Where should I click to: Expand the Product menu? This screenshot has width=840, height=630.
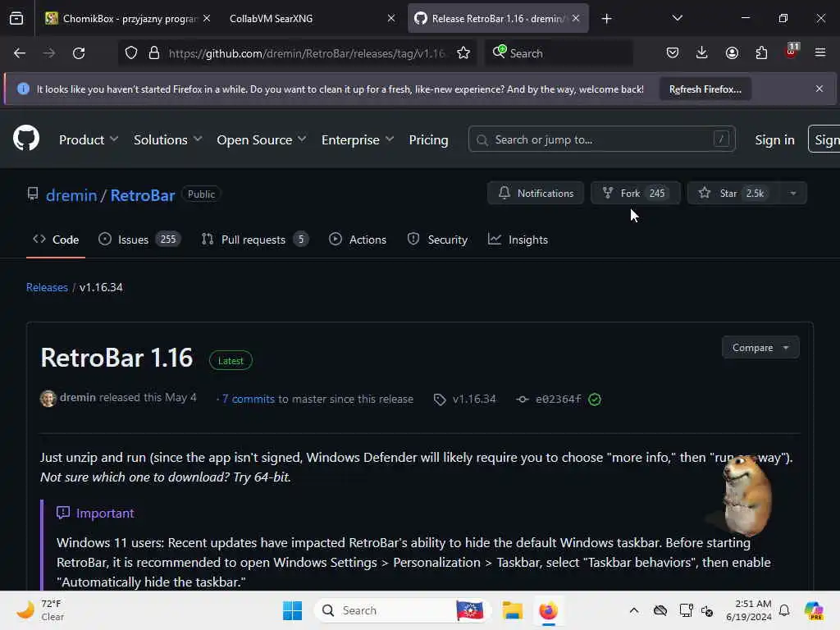click(x=89, y=139)
